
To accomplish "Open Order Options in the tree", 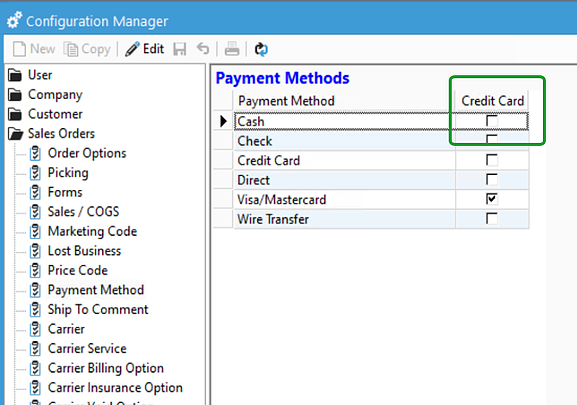I will (x=87, y=153).
